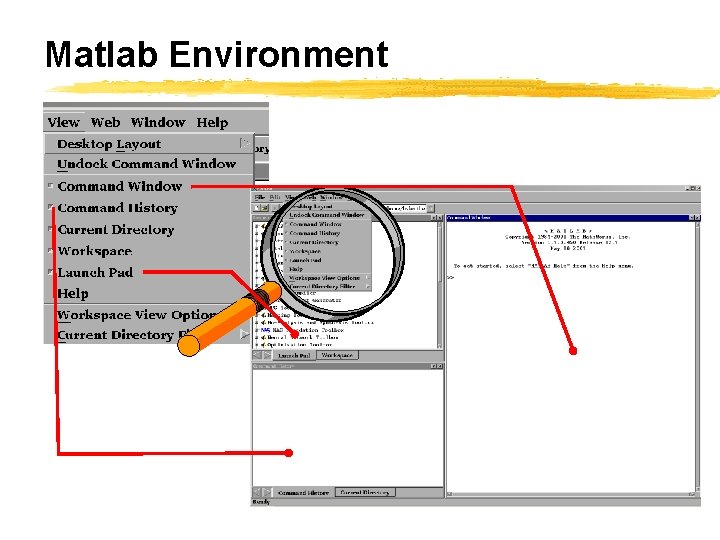Select Current Directory in the magnified small menu
720x540 pixels.
pos(314,242)
